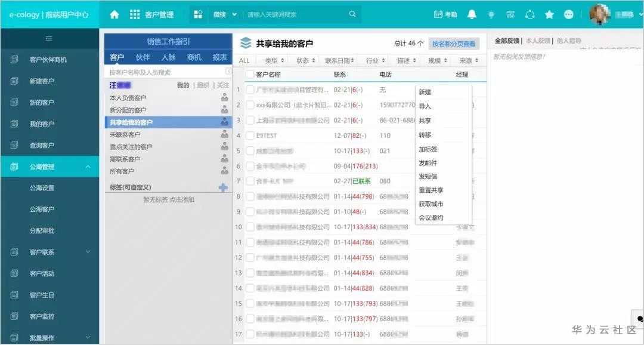Viewport: 644px width, 345px height.
Task: Open the chat bubble icon in header
Action: [569, 14]
